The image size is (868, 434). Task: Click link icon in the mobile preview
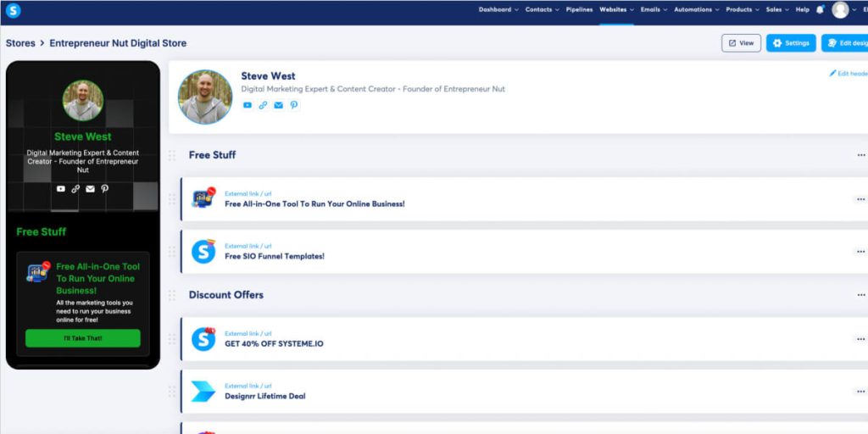pos(75,189)
